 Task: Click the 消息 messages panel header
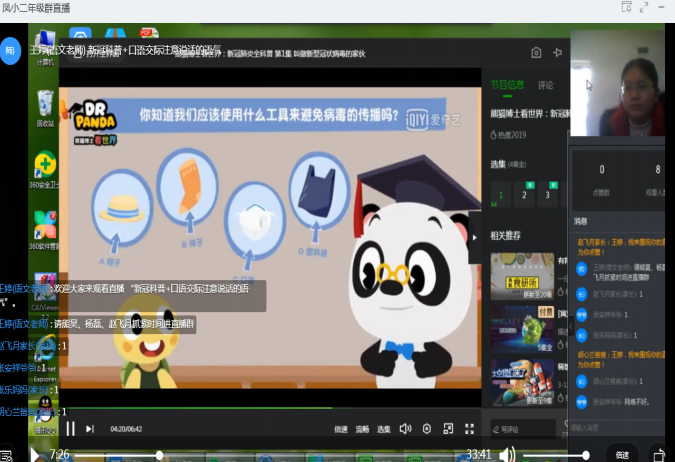point(580,221)
